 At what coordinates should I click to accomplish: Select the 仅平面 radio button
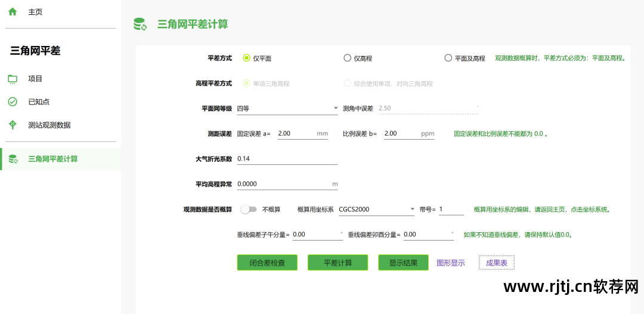tap(246, 59)
